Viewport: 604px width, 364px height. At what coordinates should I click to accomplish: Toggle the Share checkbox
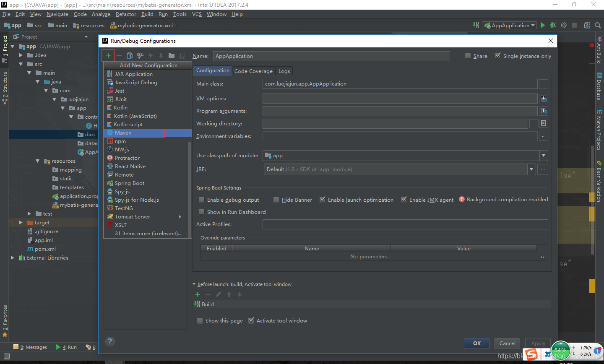pos(468,56)
